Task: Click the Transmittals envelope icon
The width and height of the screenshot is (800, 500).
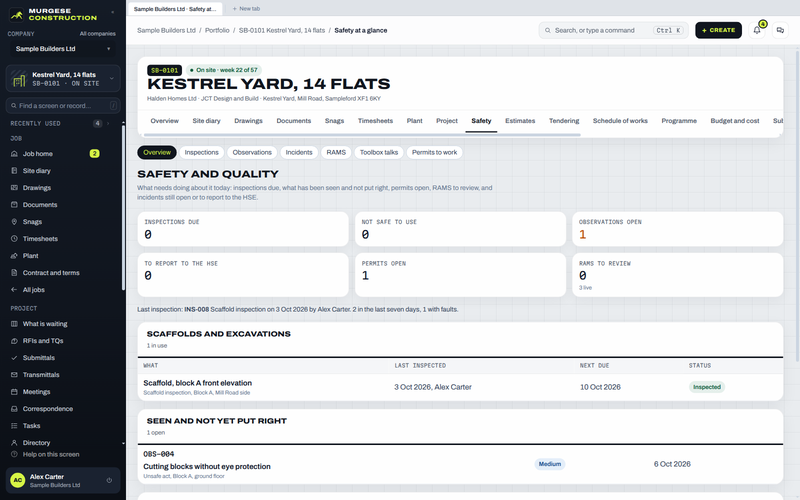Action: click(x=14, y=374)
